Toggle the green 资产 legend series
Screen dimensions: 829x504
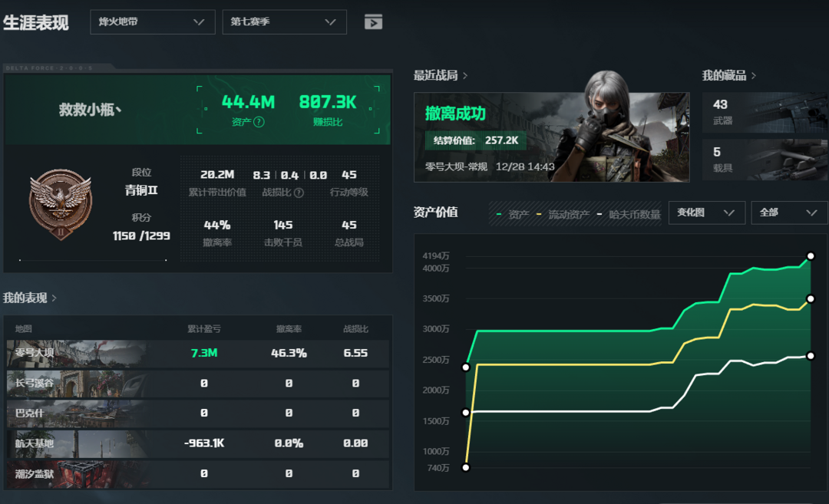tap(513, 215)
